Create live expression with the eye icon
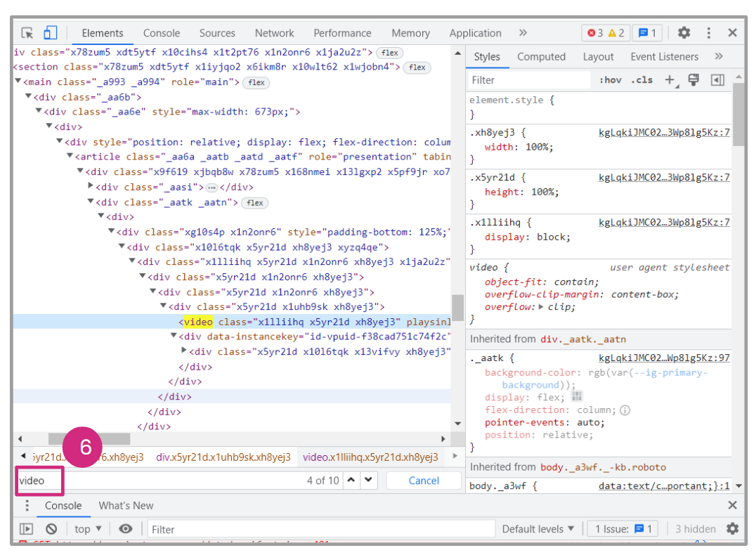Screen dimensions: 756x555 coord(126,529)
